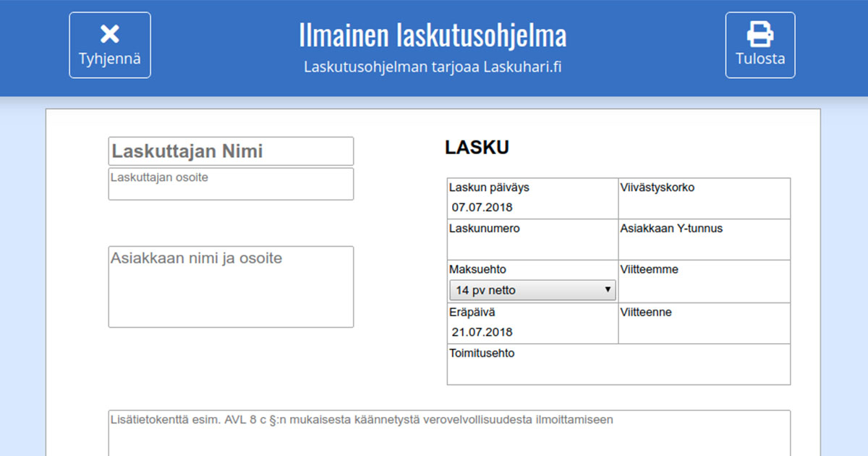Click the Tyhjennä X icon
Image resolution: width=868 pixels, height=456 pixels.
(x=110, y=34)
